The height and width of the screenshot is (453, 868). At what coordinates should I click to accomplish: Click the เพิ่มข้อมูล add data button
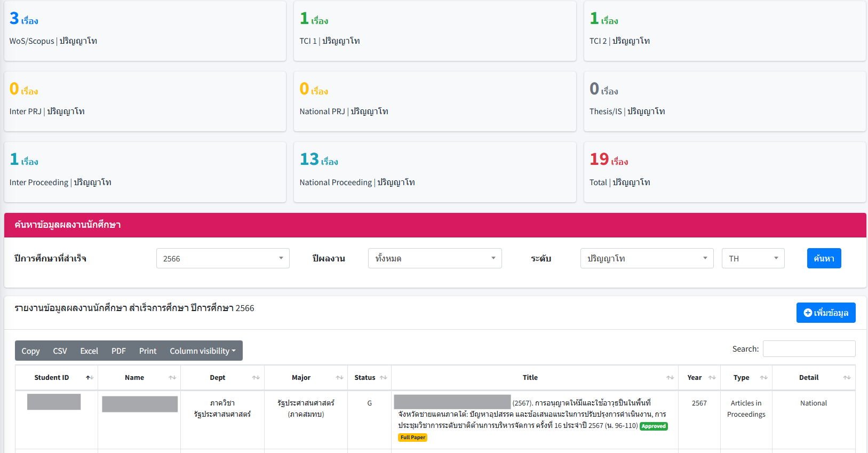[x=825, y=313]
